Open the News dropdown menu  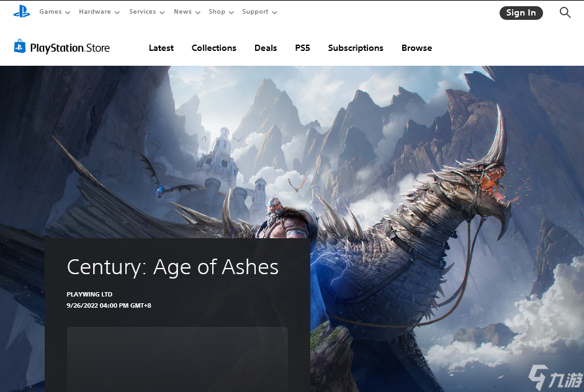(x=187, y=12)
